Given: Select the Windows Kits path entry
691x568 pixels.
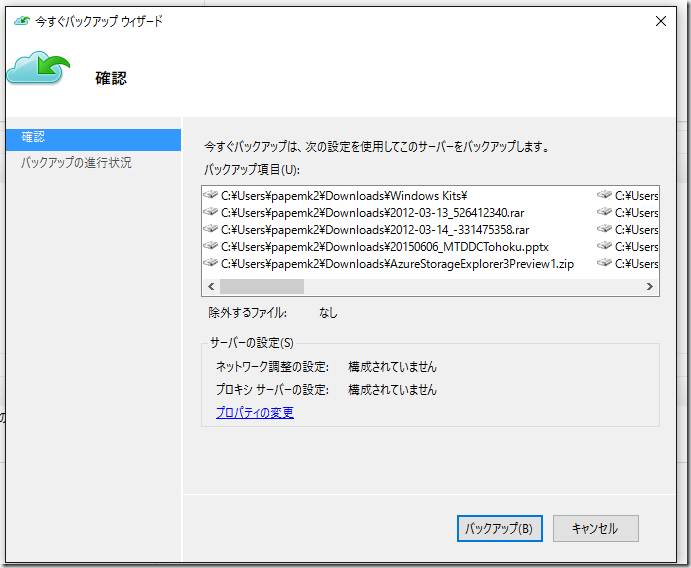Looking at the screenshot, I should 344,196.
